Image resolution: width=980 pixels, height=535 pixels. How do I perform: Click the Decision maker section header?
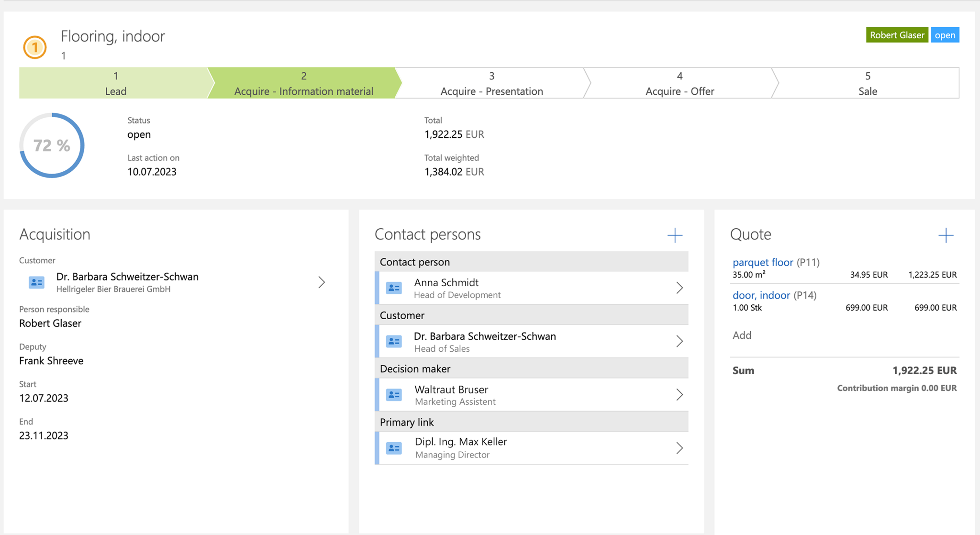[531, 369]
